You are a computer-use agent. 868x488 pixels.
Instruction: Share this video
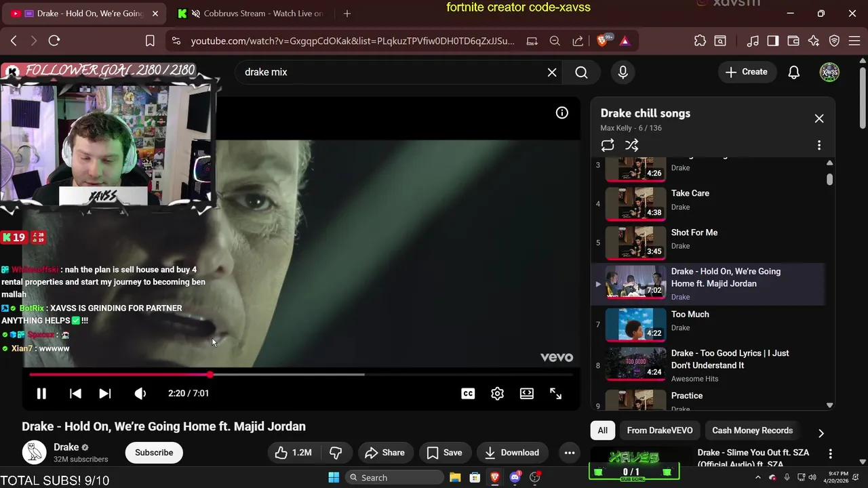384,453
